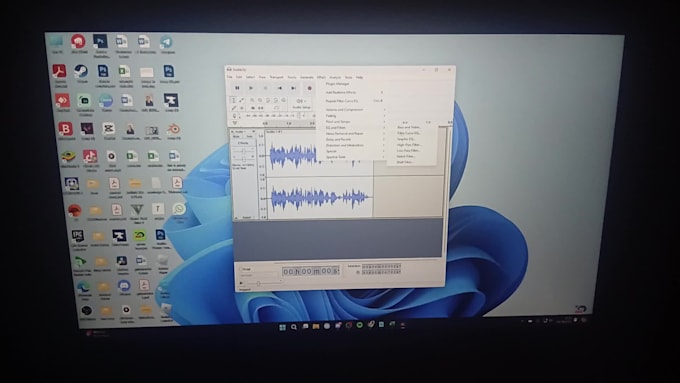Click the Pause button in Audacity
The image size is (680, 383).
[237, 88]
